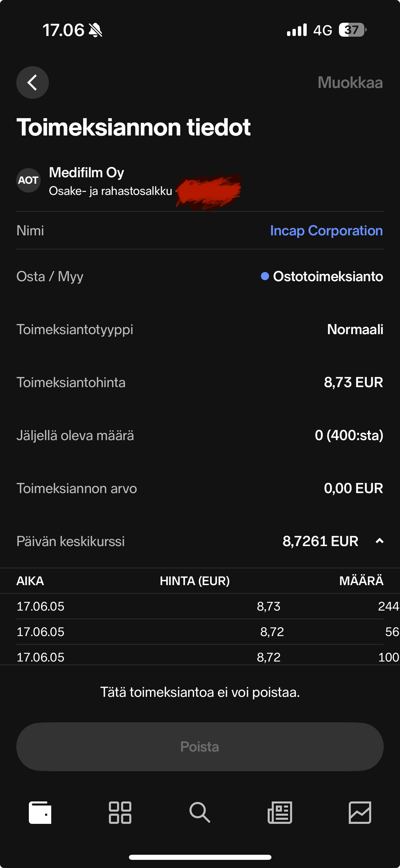Viewport: 400px width, 868px height.
Task: Tap the Toimeksiantohinta 8,73 EUR value
Action: tap(353, 382)
